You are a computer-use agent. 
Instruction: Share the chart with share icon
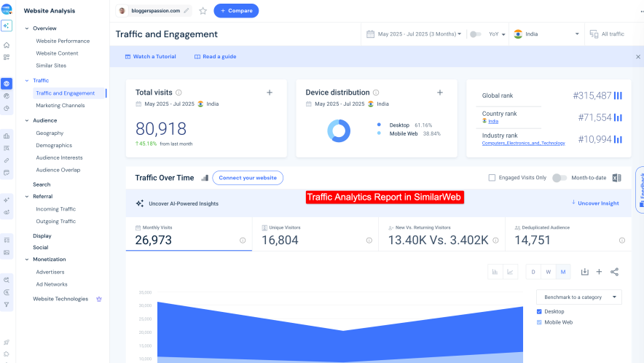click(x=614, y=272)
